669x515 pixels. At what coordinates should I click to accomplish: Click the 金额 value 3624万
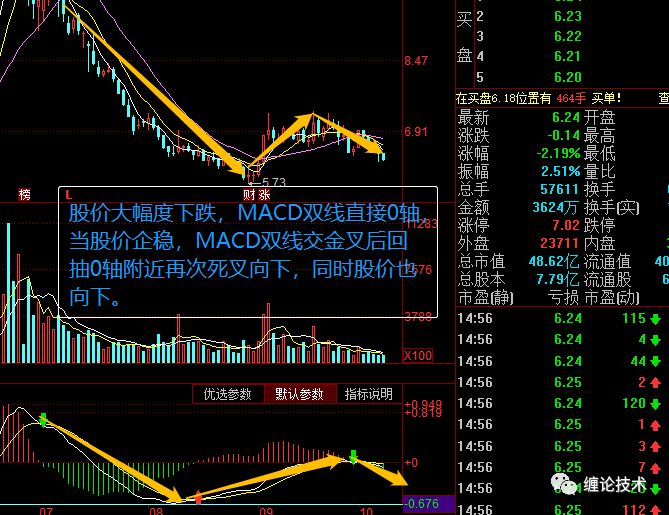(555, 207)
